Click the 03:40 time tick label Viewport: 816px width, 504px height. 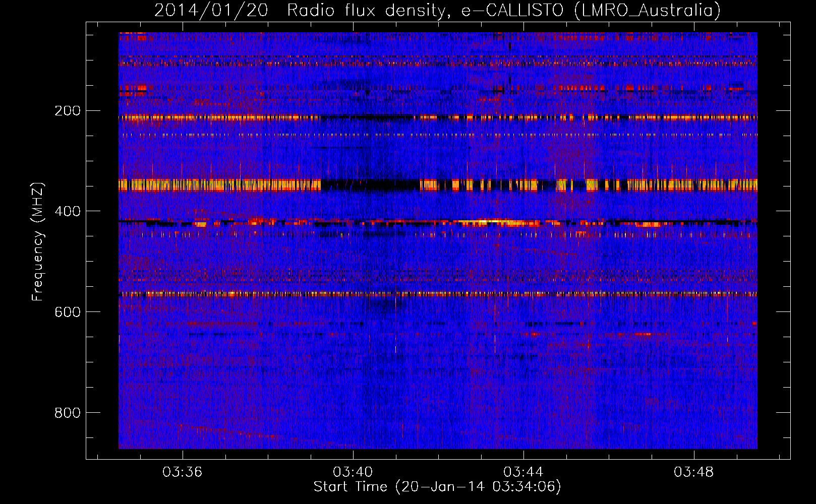(353, 472)
